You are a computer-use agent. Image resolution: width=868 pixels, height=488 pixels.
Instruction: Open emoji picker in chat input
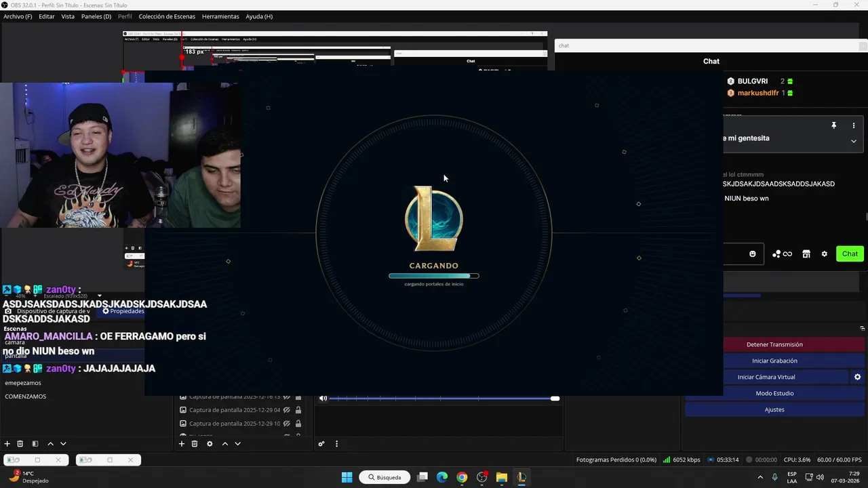point(753,254)
